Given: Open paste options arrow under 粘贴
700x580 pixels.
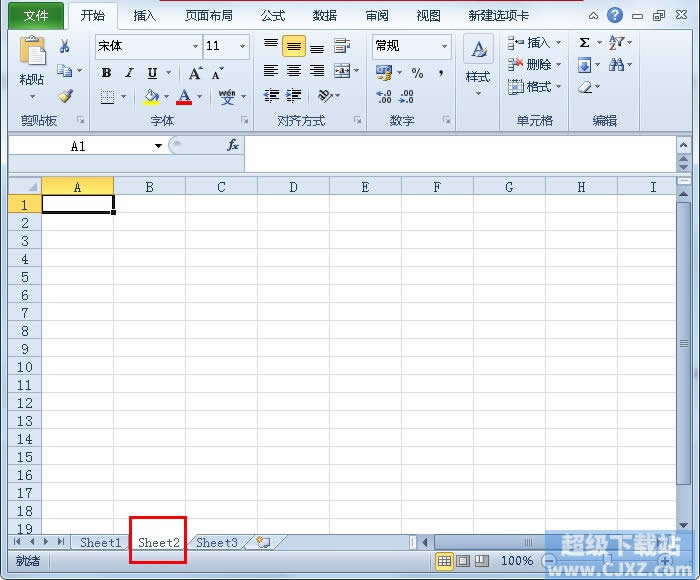Looking at the screenshot, I should [x=32, y=96].
